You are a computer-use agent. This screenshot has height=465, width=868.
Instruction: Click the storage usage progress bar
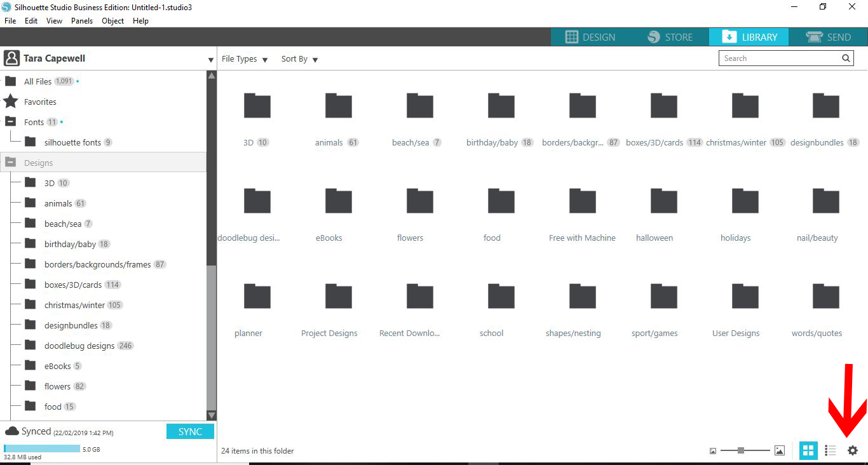(42, 448)
